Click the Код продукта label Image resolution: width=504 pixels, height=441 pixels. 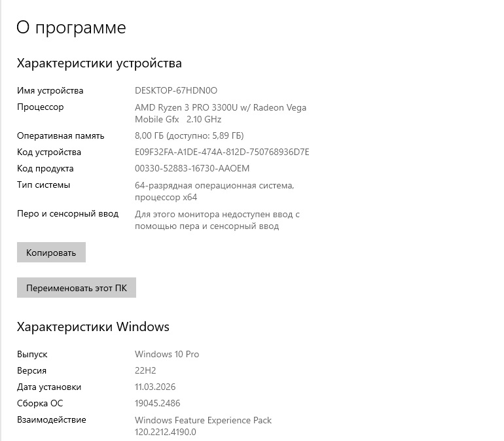click(x=45, y=169)
